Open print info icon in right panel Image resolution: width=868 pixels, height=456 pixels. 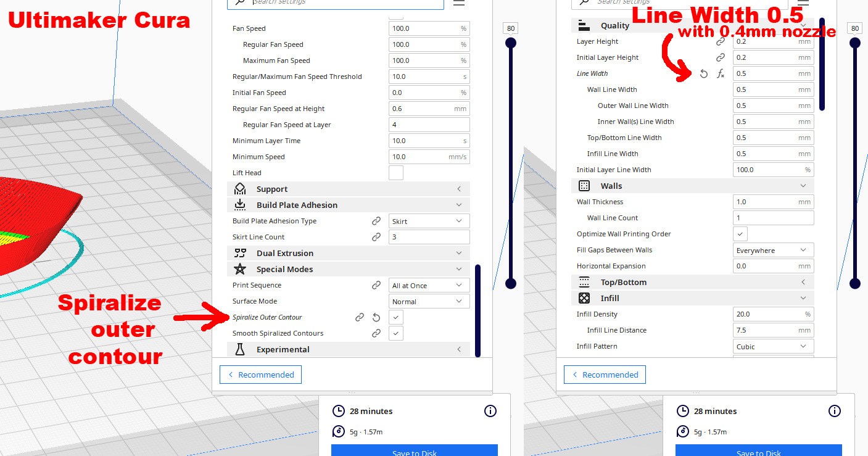(x=835, y=411)
